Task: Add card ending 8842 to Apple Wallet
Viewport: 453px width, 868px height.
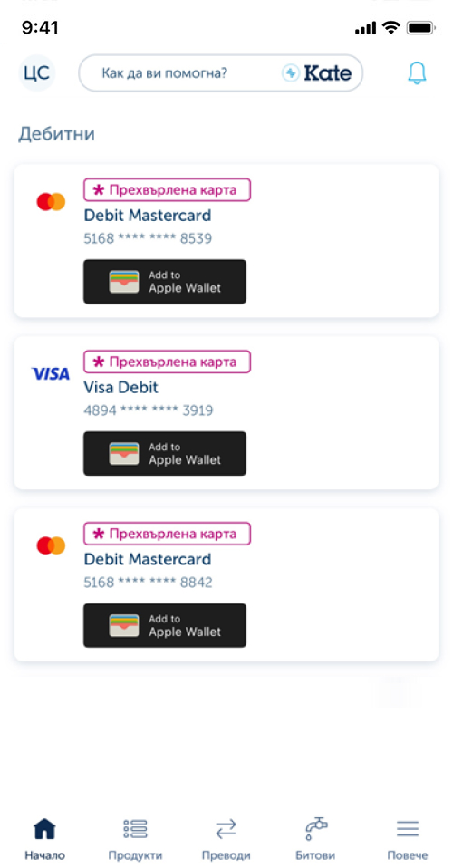Action: pyautogui.click(x=165, y=625)
